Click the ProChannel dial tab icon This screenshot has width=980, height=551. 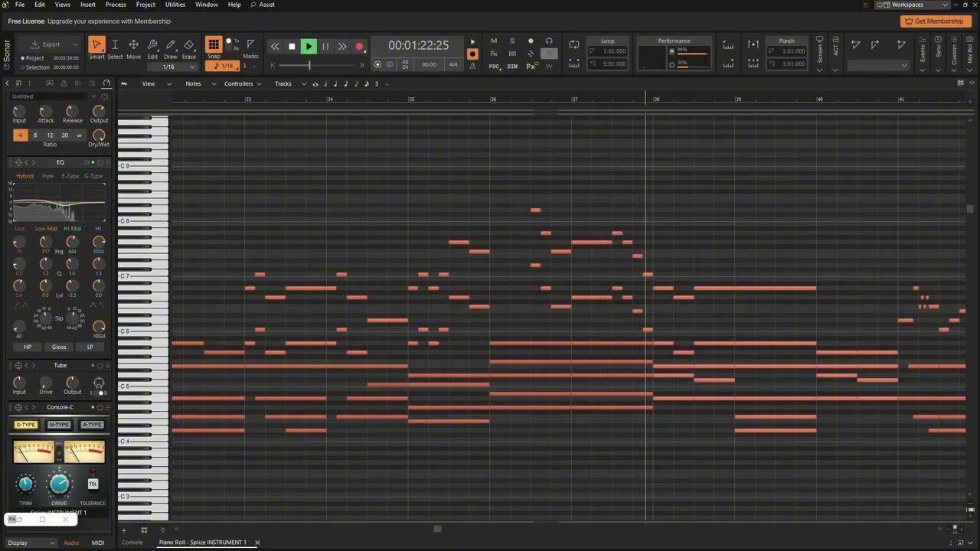[106, 83]
